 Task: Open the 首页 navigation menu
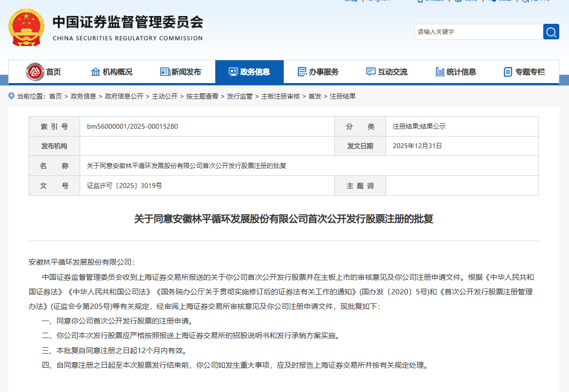tap(52, 71)
